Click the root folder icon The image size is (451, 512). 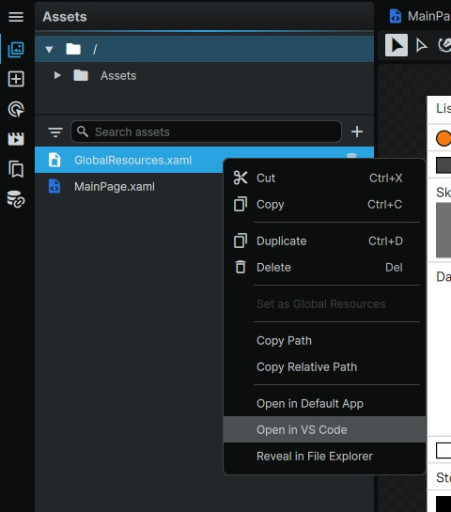(73, 49)
